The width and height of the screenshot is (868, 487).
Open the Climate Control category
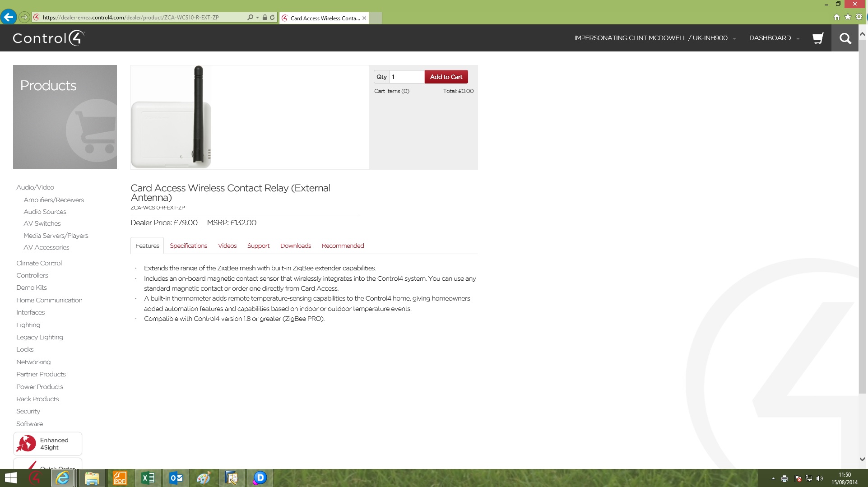(39, 263)
